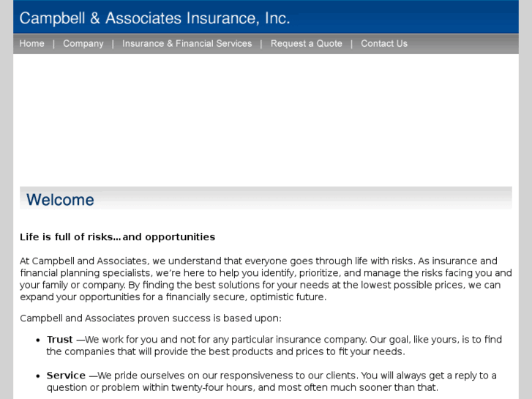Click the Campbell & Associates Insurance title

(x=154, y=18)
